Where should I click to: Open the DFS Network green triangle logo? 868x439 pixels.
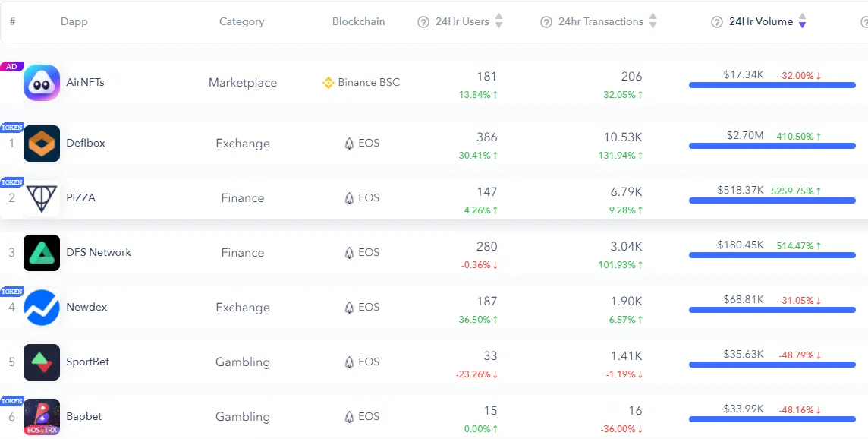(42, 253)
